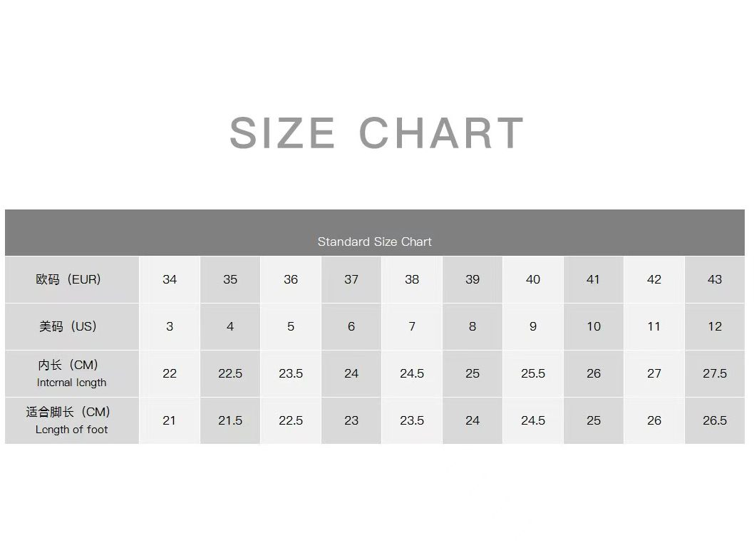Click the 26.5 foot length cell
Screen dimensions: 754x560
coord(715,420)
